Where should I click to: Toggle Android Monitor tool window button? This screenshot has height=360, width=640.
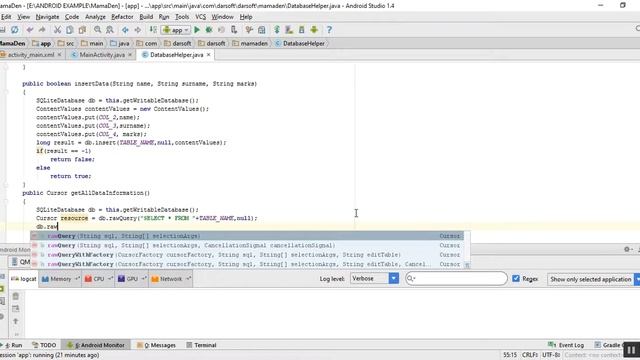pos(96,345)
